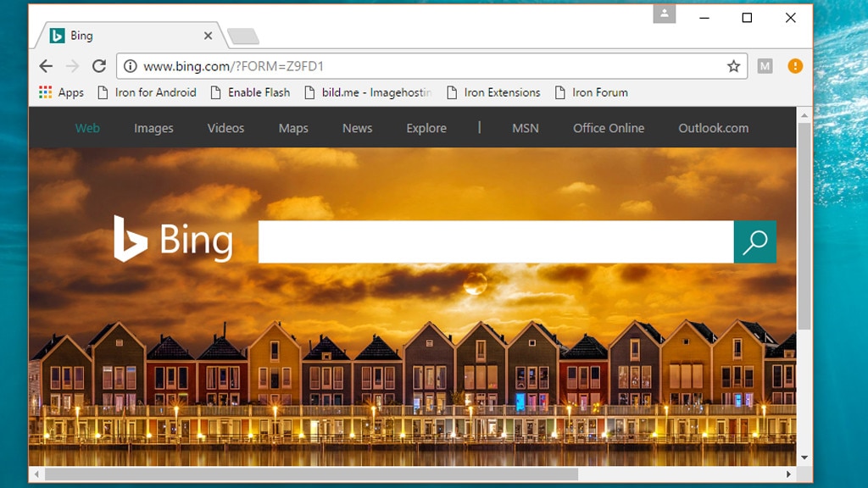Open the M extension icon
The width and height of the screenshot is (868, 488).
point(765,66)
